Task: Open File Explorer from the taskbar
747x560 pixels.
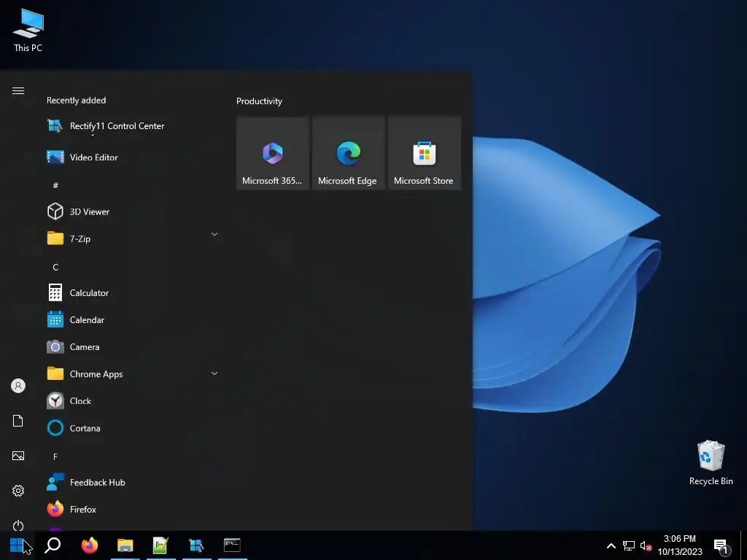Action: 125,545
